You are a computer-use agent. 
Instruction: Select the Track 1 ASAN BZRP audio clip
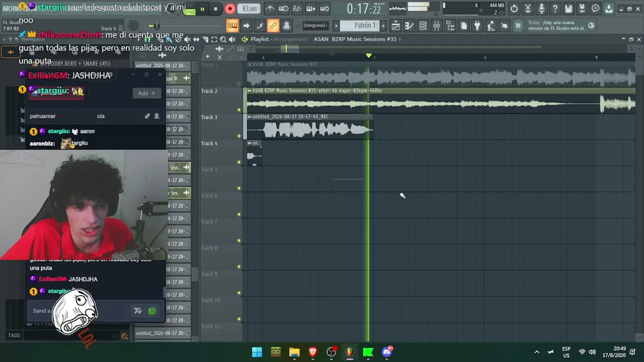click(441, 74)
